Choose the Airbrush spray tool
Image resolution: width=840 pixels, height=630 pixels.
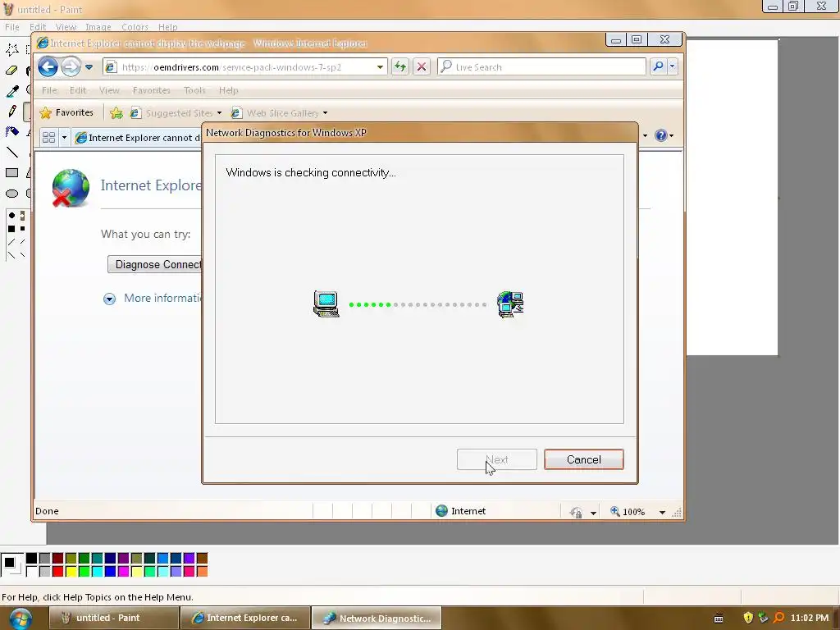pyautogui.click(x=11, y=132)
